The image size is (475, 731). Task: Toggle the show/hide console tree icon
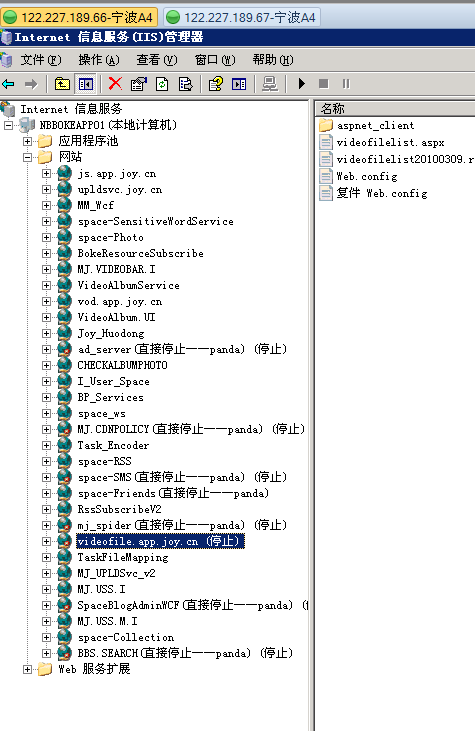86,84
